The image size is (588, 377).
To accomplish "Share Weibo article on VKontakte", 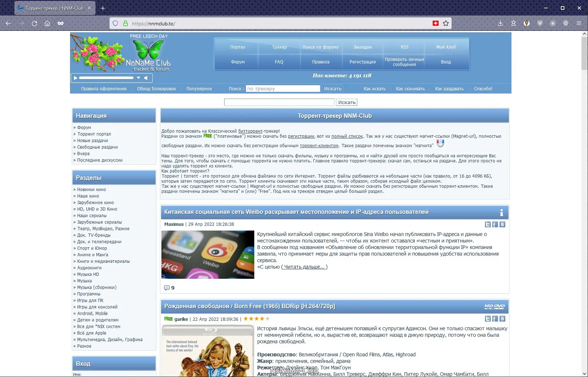I will [x=502, y=224].
